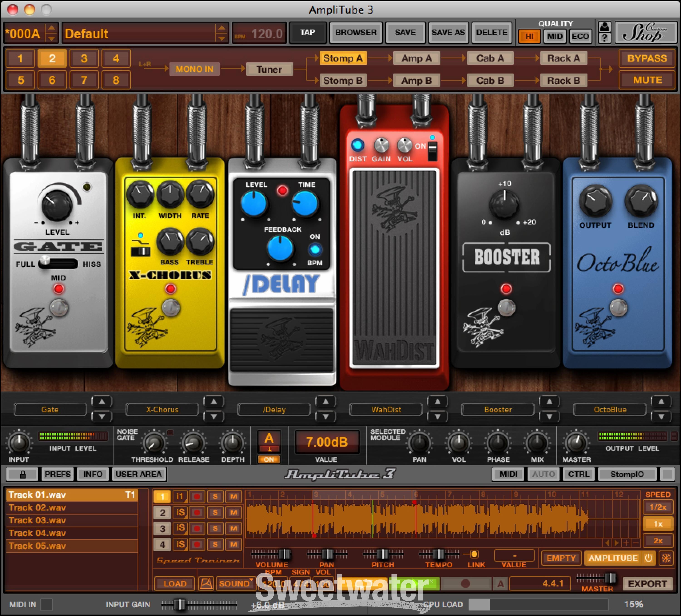This screenshot has width=681, height=616.
Task: Toggle the WahDist ON switch
Action: click(432, 151)
